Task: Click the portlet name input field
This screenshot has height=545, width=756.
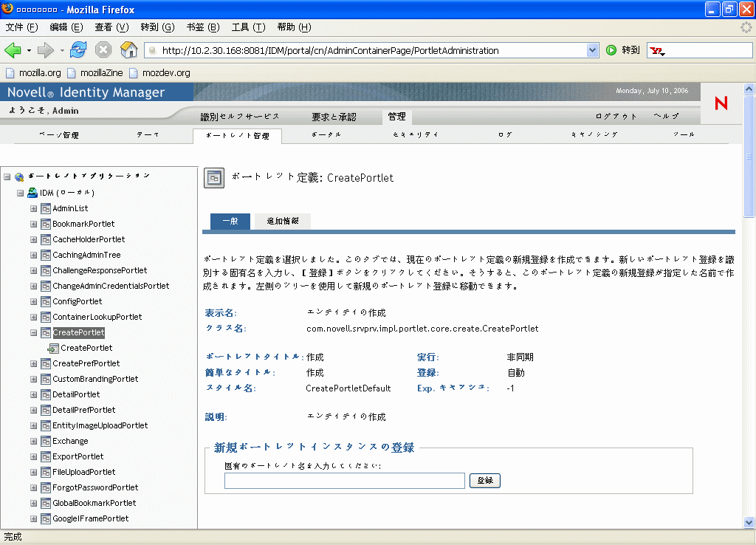Action: point(344,480)
